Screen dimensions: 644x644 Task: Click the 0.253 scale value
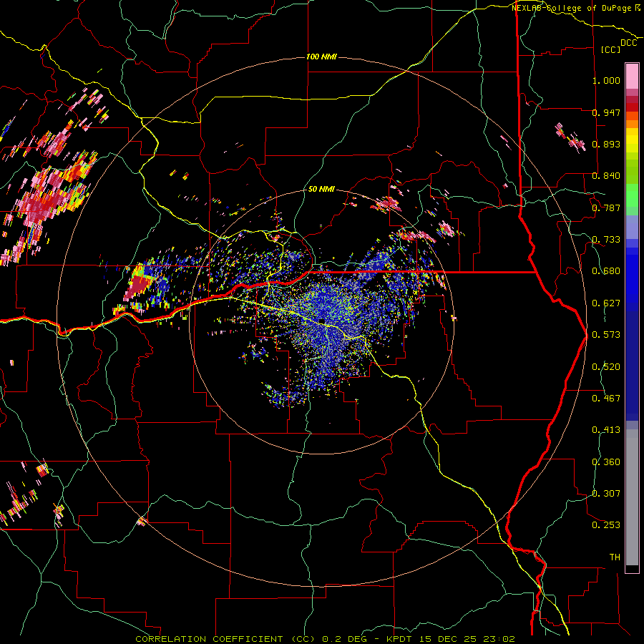coord(606,525)
